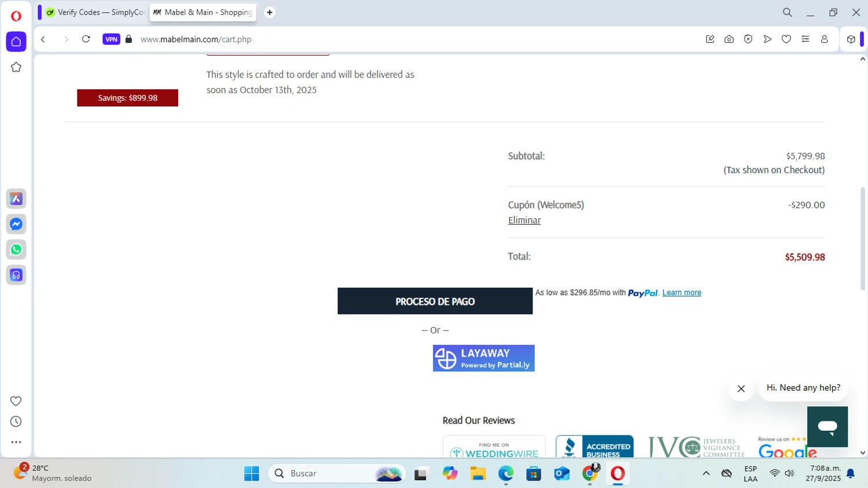Viewport: 868px width, 488px height.
Task: Open the clock and date 27/9/2025
Action: [823, 474]
